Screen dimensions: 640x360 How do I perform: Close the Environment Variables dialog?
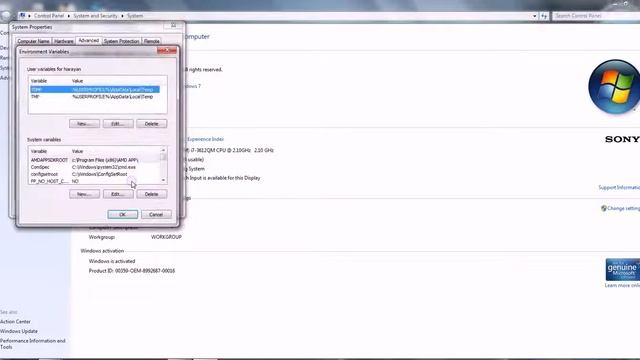tap(167, 51)
